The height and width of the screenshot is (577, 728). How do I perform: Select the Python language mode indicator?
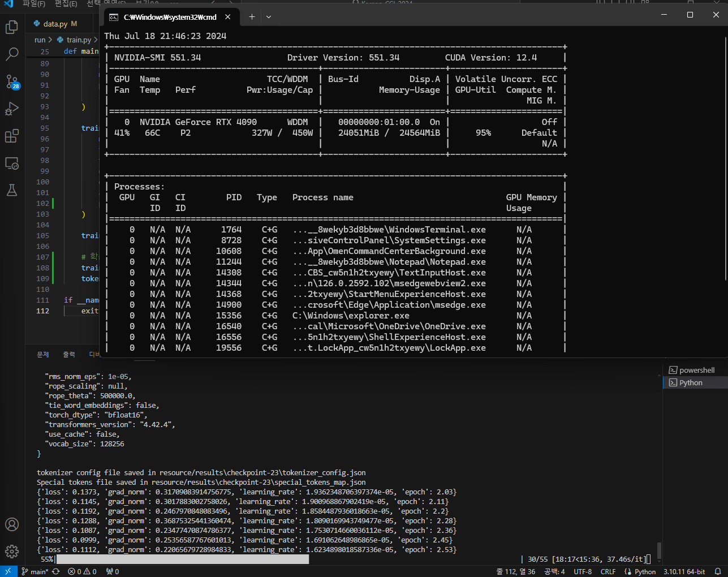tap(640, 571)
